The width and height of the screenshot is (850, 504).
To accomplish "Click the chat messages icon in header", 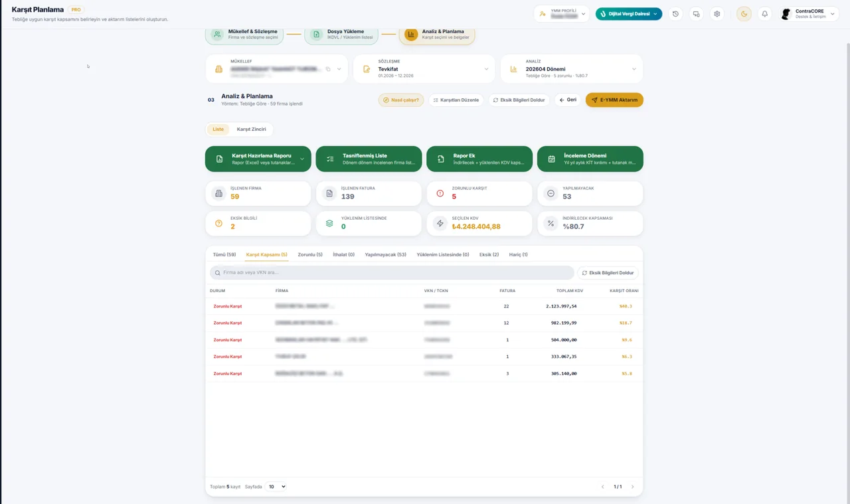I will [696, 14].
